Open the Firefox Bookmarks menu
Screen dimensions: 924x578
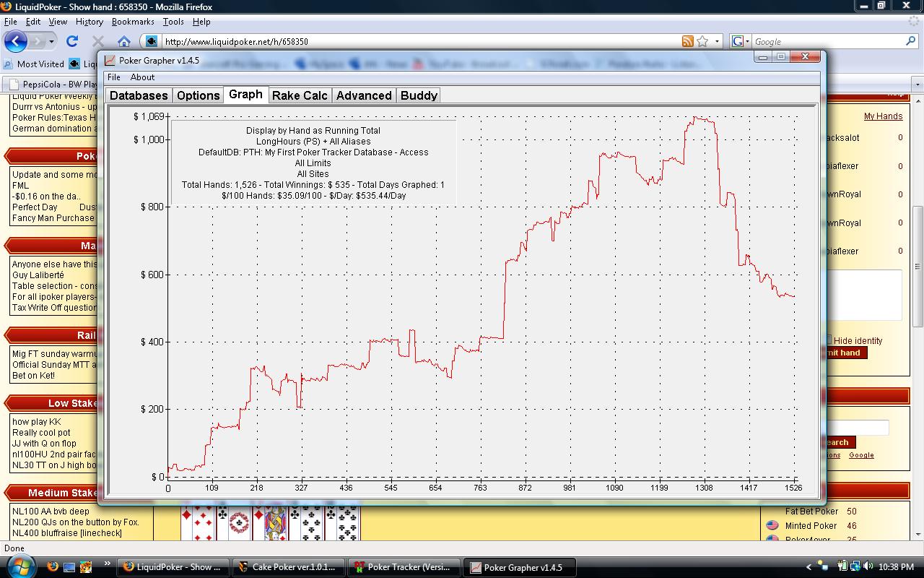click(133, 22)
